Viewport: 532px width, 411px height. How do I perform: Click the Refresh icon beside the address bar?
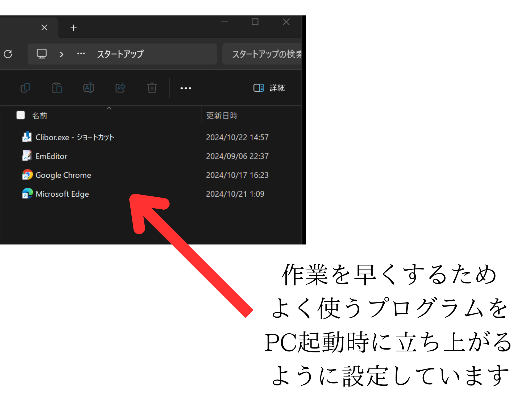click(8, 54)
